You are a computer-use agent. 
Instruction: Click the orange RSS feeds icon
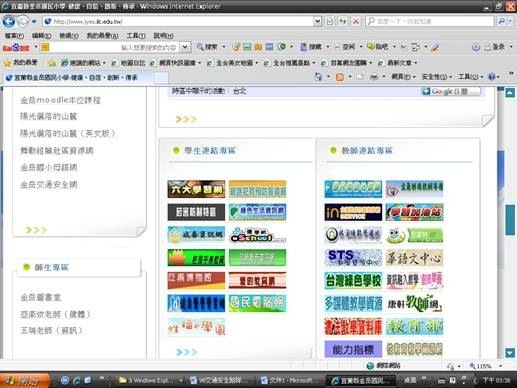[340, 77]
